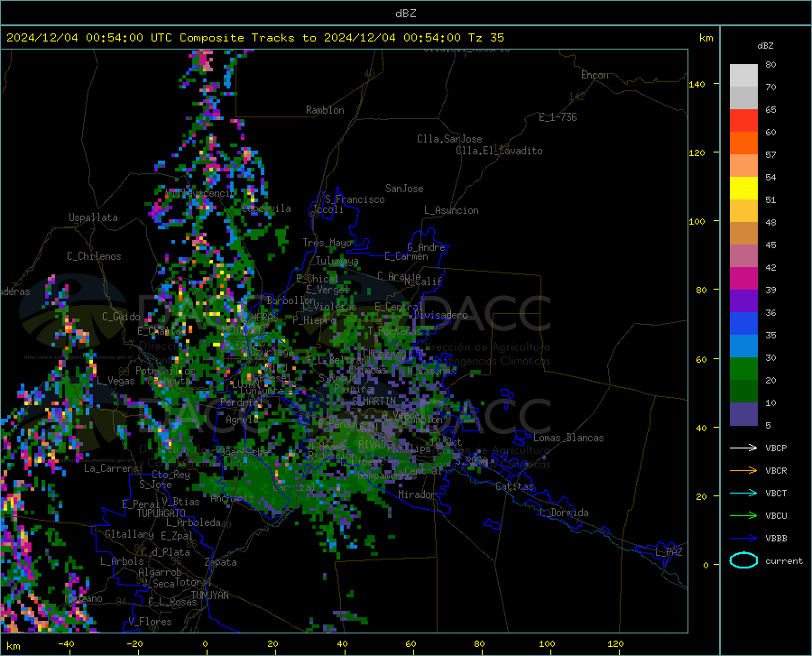Click the L_Asuncion map label
The width and height of the screenshot is (812, 656).
click(451, 210)
